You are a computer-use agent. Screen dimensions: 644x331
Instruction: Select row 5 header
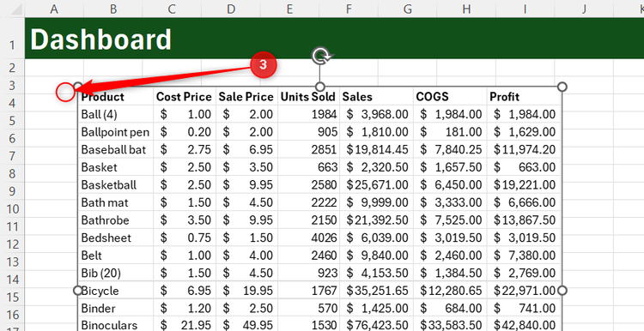pos(12,121)
